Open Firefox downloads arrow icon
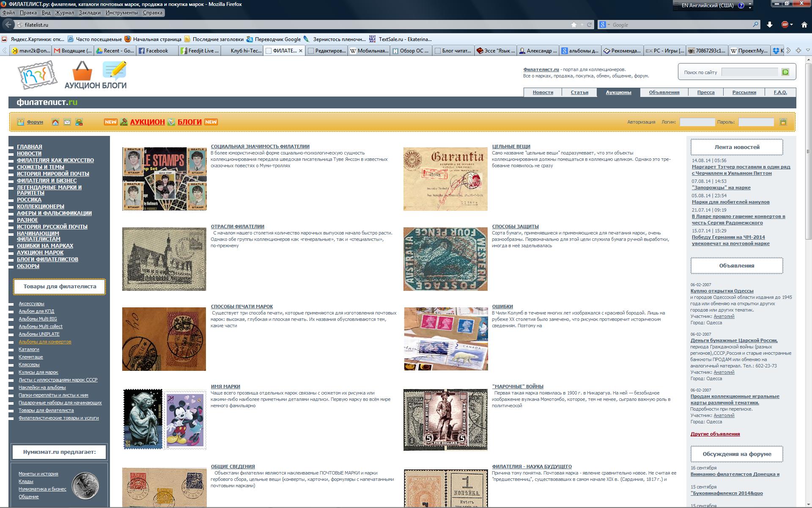Viewport: 812px width, 508px height. click(770, 25)
